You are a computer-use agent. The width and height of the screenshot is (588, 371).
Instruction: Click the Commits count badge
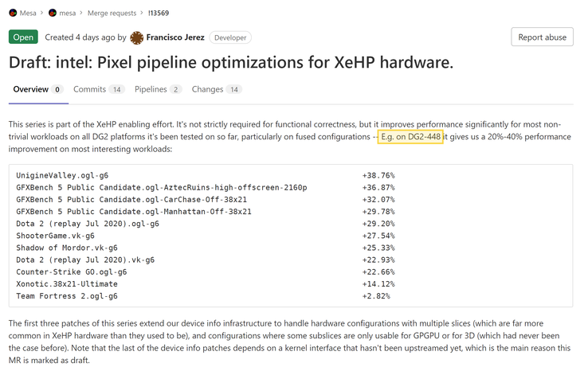click(x=117, y=89)
